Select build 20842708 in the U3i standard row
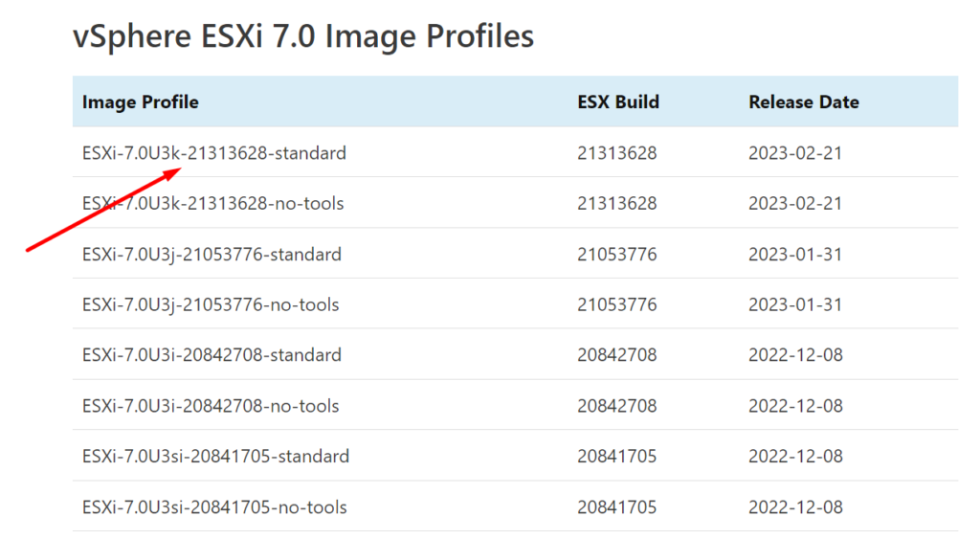The width and height of the screenshot is (980, 539). click(617, 354)
